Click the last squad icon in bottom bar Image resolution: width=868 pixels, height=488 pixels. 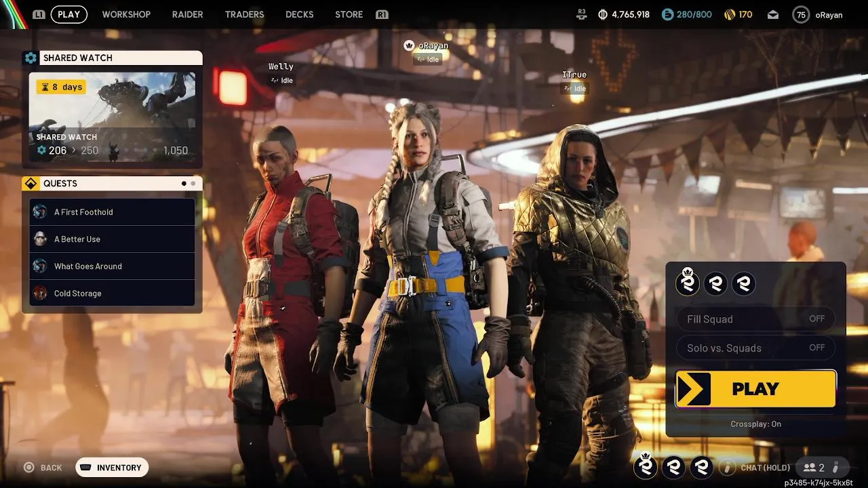click(701, 466)
